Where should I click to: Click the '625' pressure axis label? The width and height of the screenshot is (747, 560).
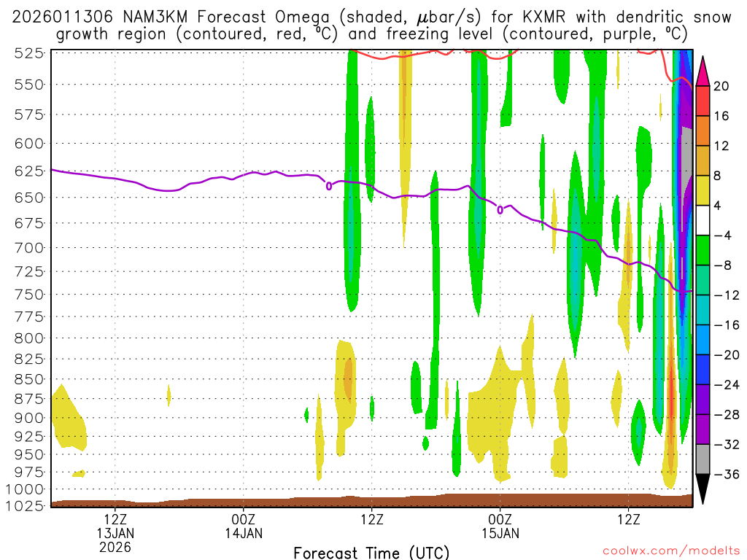29,171
